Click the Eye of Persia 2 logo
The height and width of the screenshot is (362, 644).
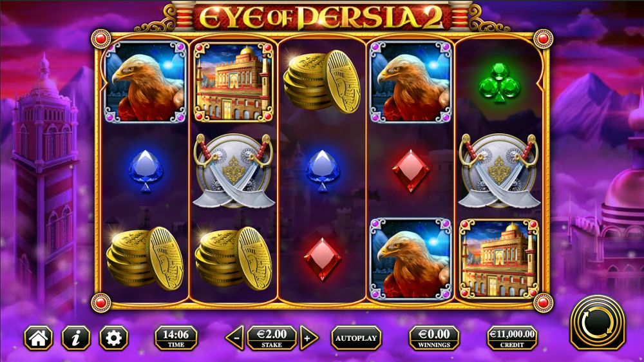coord(321,17)
